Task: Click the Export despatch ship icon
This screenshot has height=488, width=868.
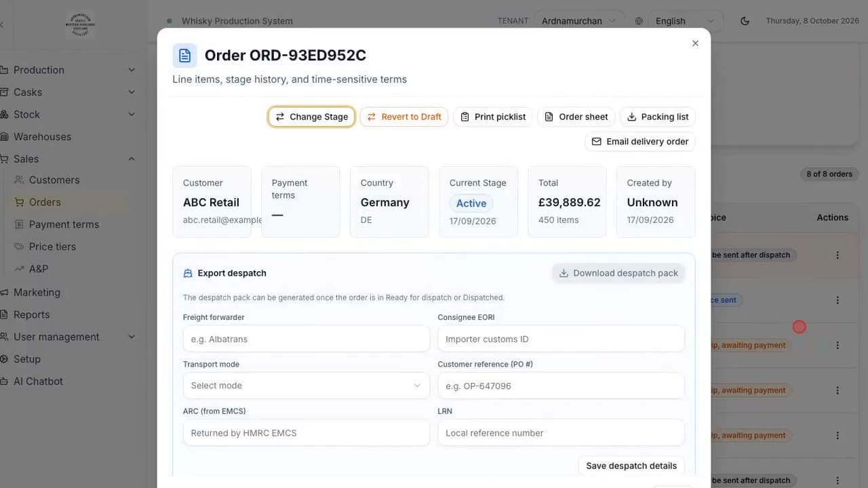Action: (188, 273)
